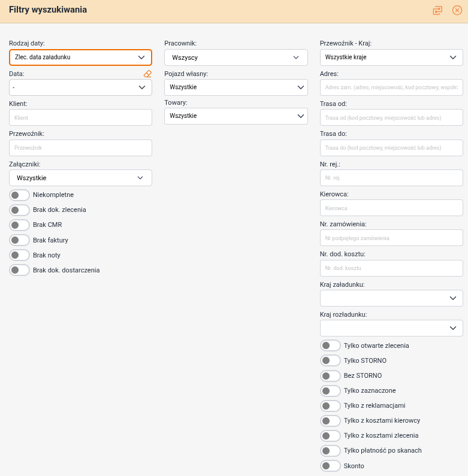Close the Filtry wyszukiwania panel
Viewport: 468px width, 476px height.
(457, 10)
